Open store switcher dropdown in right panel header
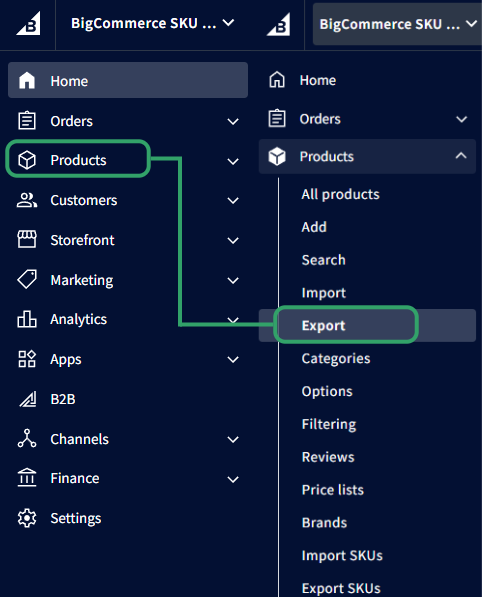 pos(397,24)
